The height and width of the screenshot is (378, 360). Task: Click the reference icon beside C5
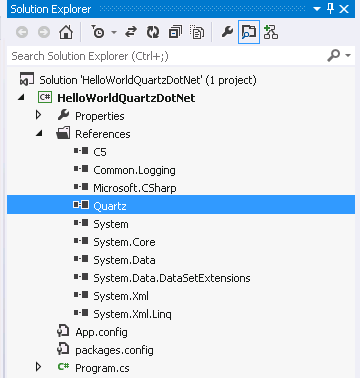81,151
